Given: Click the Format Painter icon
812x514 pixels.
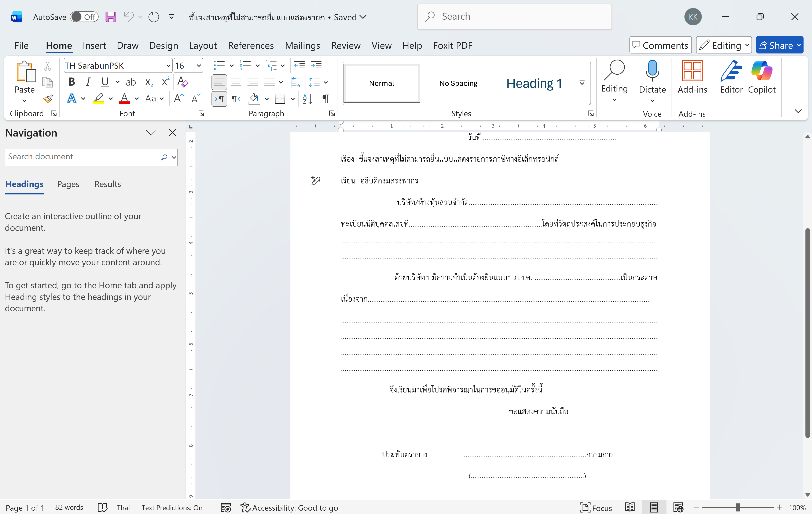Looking at the screenshot, I should tap(48, 99).
